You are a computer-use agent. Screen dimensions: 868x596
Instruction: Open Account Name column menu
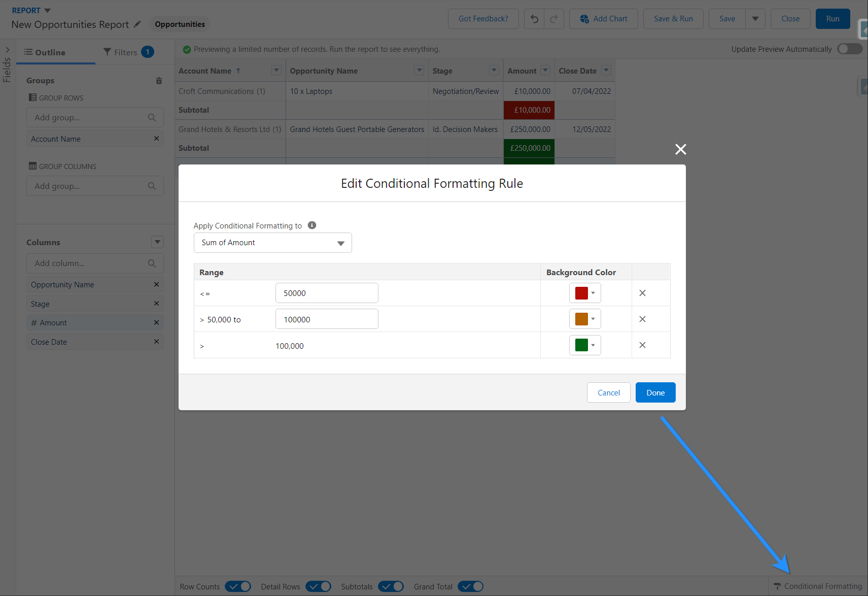[276, 70]
